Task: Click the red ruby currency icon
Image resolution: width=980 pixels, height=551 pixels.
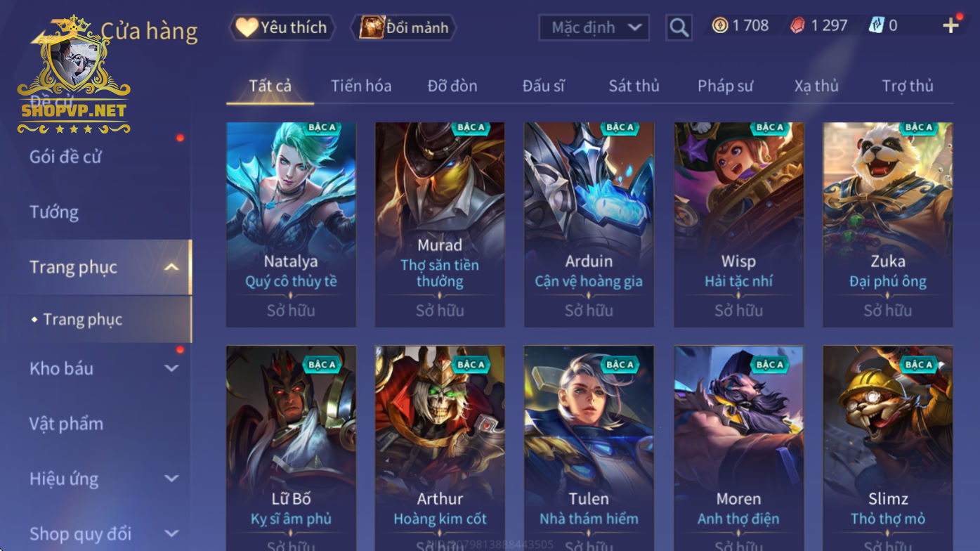Action: click(x=798, y=26)
